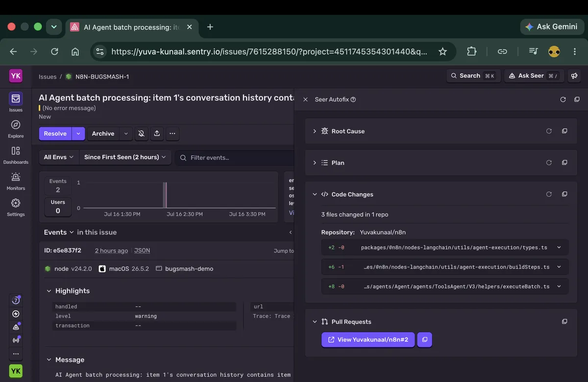Open Monitors from the sidebar
Screen dimensions: 588x382
(x=16, y=181)
